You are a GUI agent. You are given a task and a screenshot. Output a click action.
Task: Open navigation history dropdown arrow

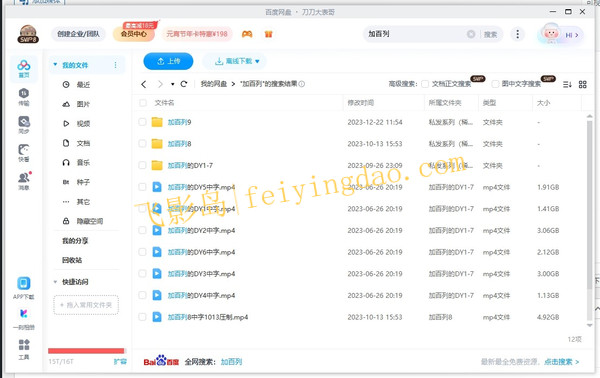tap(173, 84)
